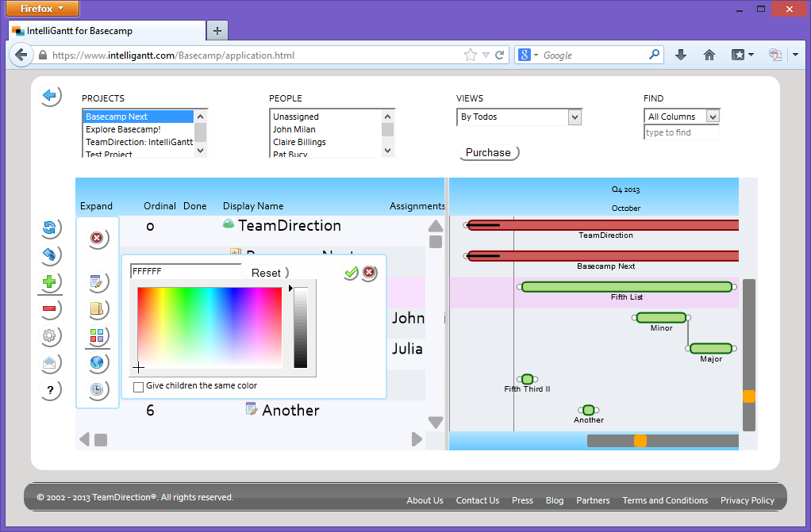Click the grid scroll up triangle
The height and width of the screenshot is (532, 811).
click(436, 225)
